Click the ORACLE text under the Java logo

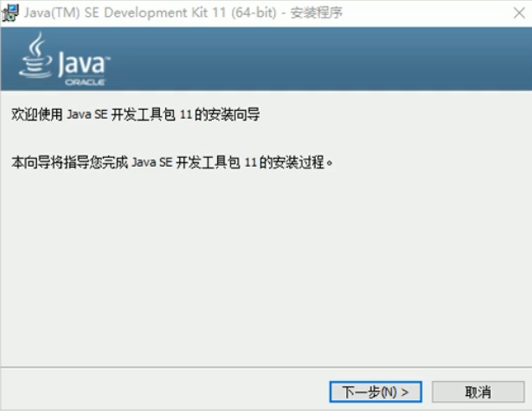click(85, 82)
